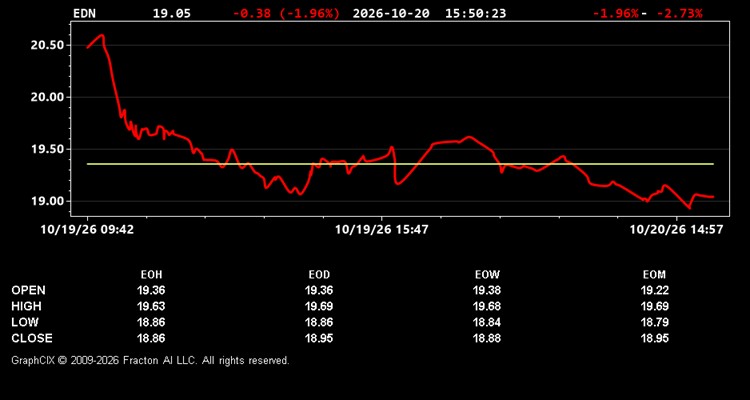Screen dimensions: 750x400
Task: Click the -2.73% value in the header
Action: pos(679,13)
